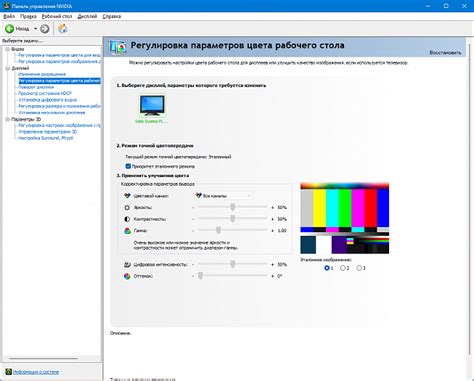Open video image settings adjustment task

59,62
